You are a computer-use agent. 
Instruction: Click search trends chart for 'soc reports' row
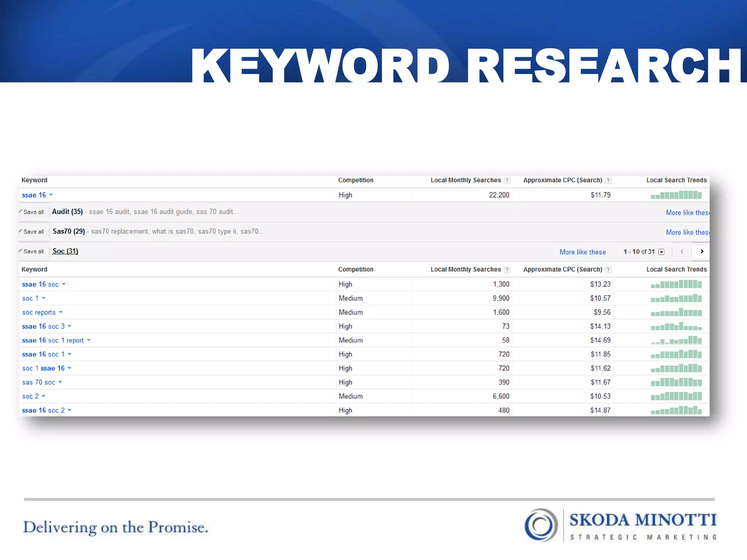pos(676,312)
